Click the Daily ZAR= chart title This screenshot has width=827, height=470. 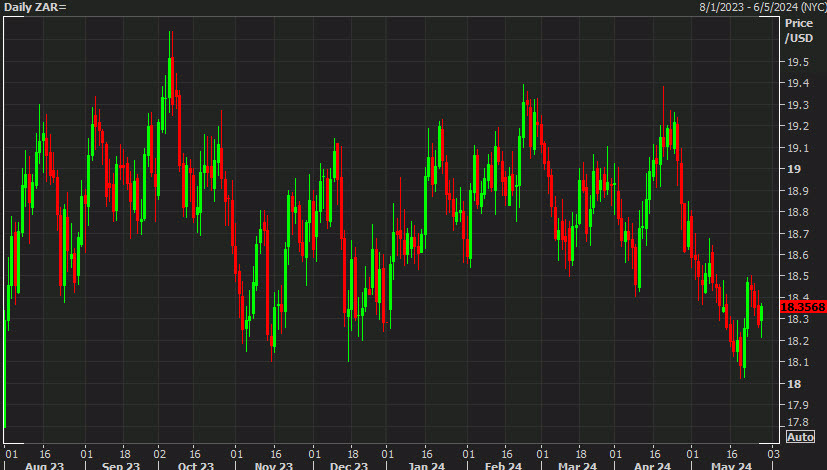tap(35, 7)
